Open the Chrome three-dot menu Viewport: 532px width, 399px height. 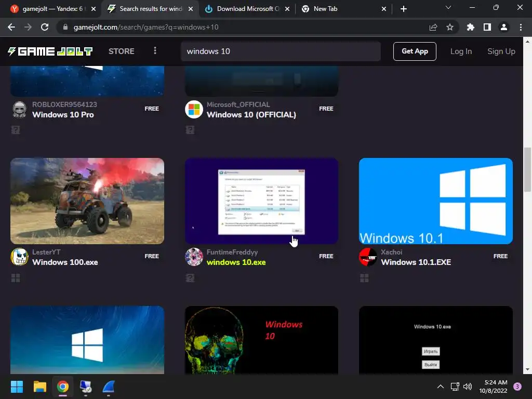[x=521, y=27]
